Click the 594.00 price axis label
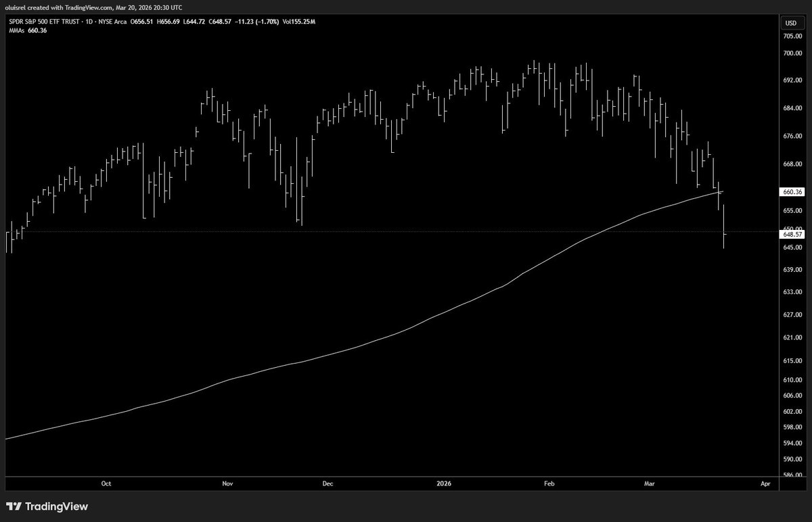This screenshot has width=812, height=522. pyautogui.click(x=792, y=444)
